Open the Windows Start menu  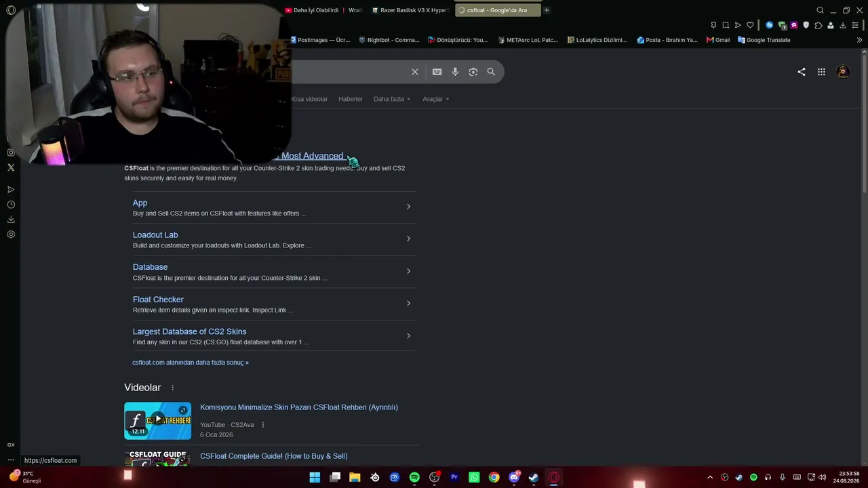point(315,477)
